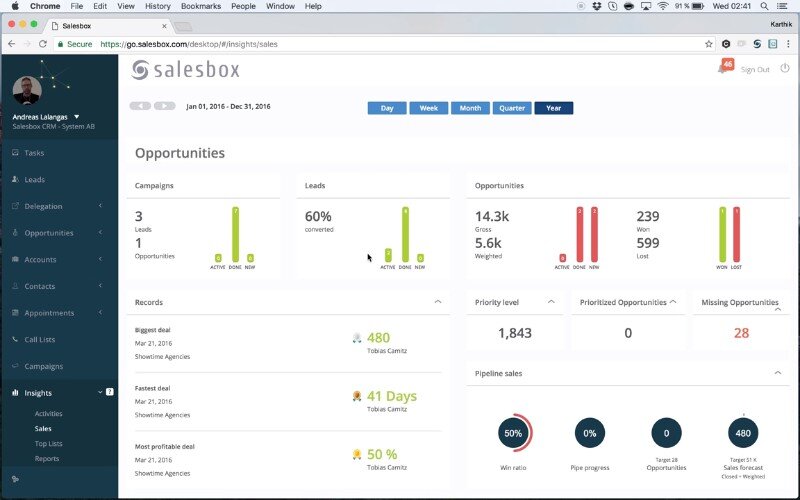Click the Call Lists phone icon
Viewport: 800px width, 500px height.
coord(15,340)
